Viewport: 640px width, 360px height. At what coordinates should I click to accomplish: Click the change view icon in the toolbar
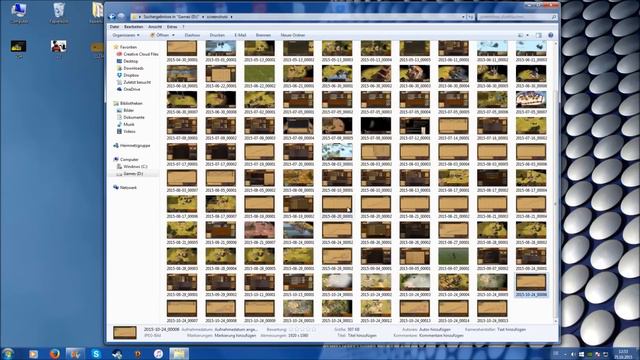coord(520,35)
